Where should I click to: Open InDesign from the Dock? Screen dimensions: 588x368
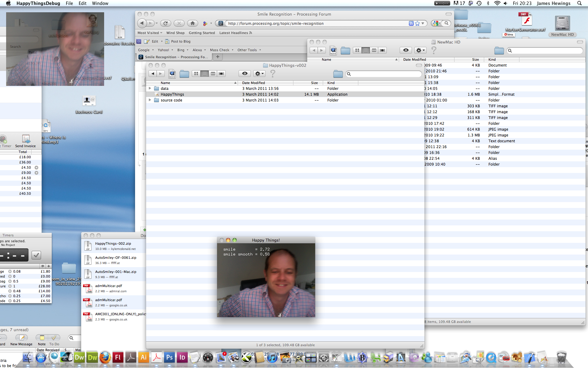coord(182,357)
